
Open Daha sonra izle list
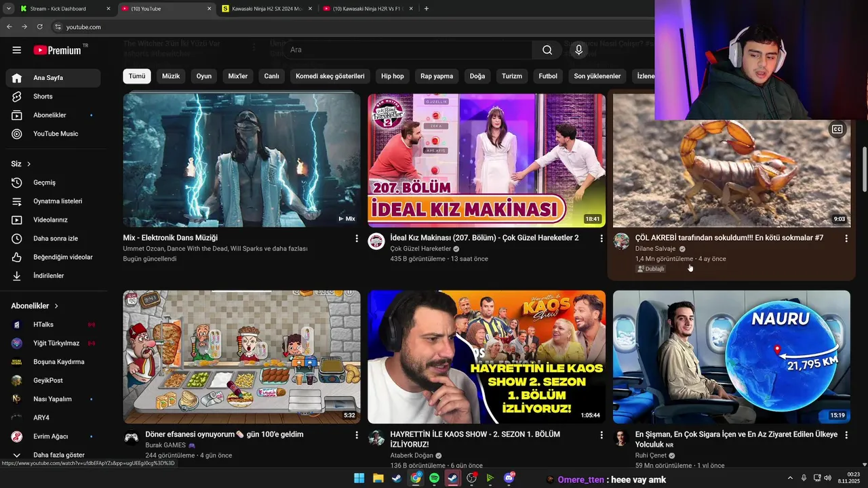[x=53, y=239]
